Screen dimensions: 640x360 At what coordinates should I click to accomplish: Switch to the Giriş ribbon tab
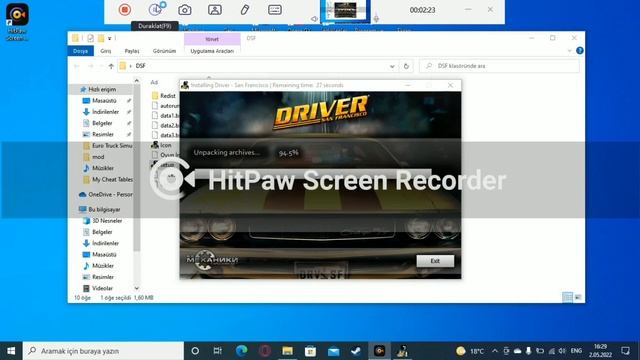coord(106,51)
